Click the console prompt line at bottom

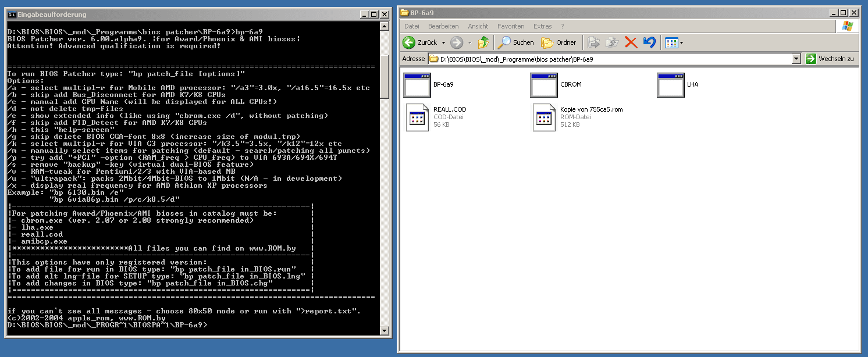pos(107,325)
